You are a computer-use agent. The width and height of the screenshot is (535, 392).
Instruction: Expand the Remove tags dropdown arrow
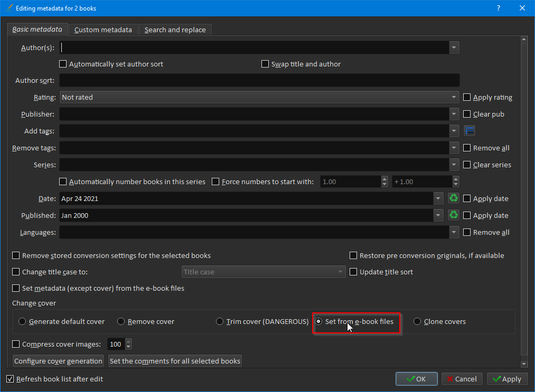point(454,148)
